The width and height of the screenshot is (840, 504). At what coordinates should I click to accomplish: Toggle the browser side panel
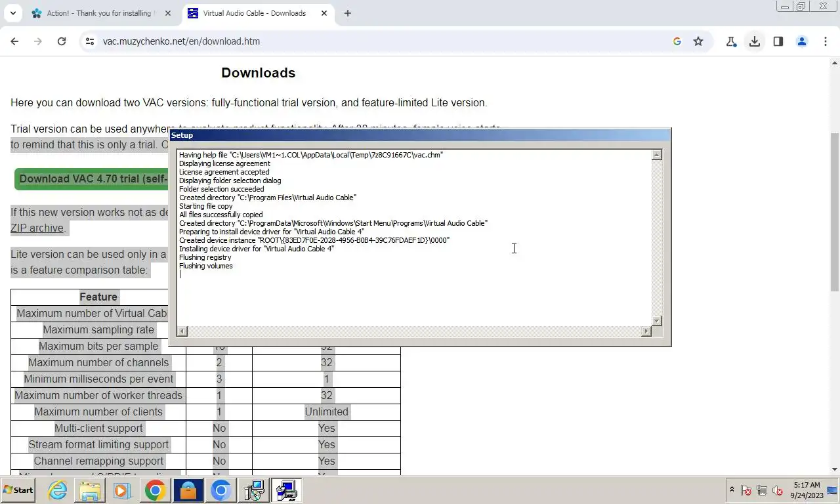coord(778,41)
